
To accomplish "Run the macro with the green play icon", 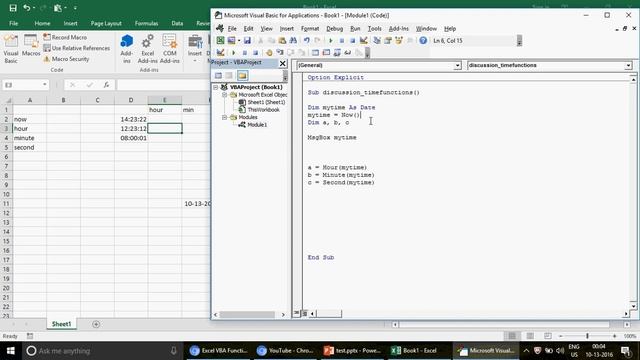I will [x=331, y=40].
